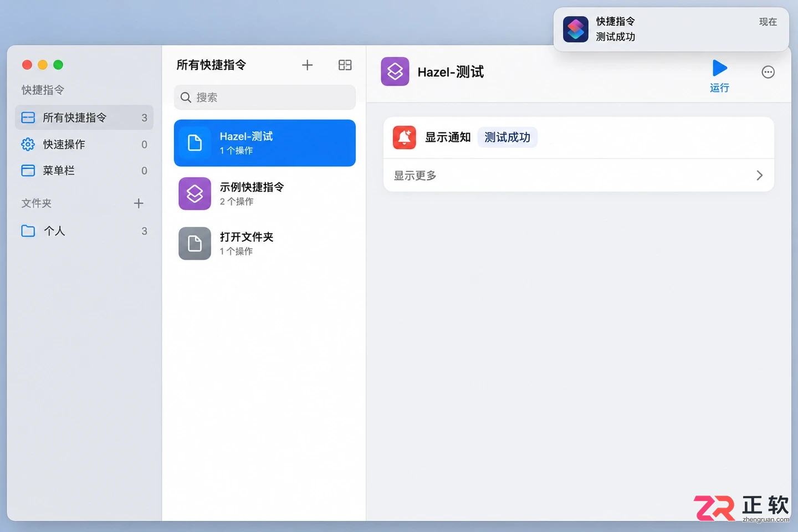Select the Hazel-测试 shortcut in list

(x=265, y=143)
